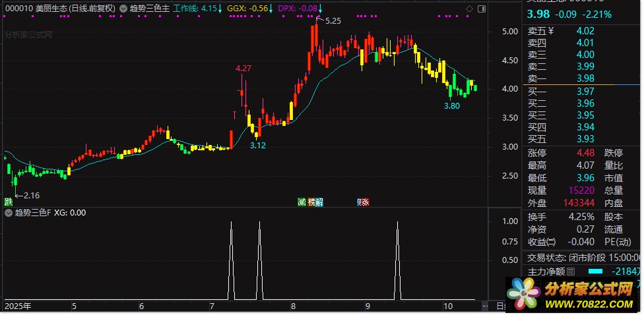Click the 换手 value 4.25%

[x=581, y=217]
